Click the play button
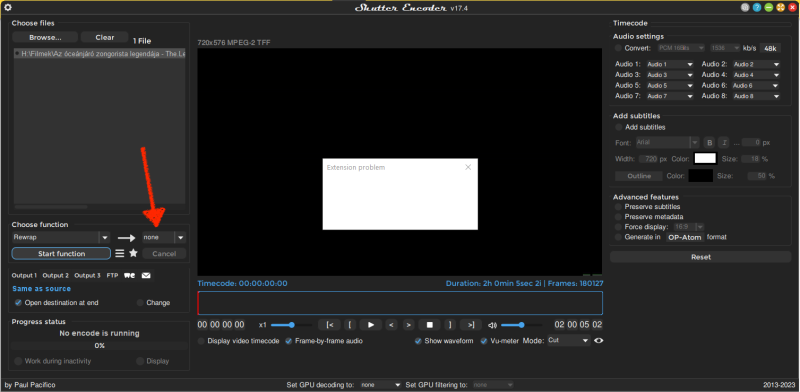This screenshot has width=800, height=392. tap(371, 325)
